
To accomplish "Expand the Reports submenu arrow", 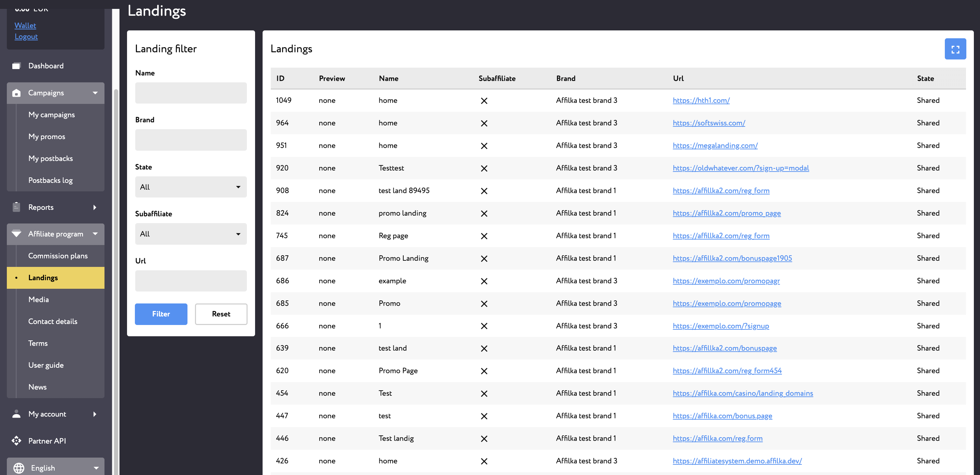I will click(95, 207).
